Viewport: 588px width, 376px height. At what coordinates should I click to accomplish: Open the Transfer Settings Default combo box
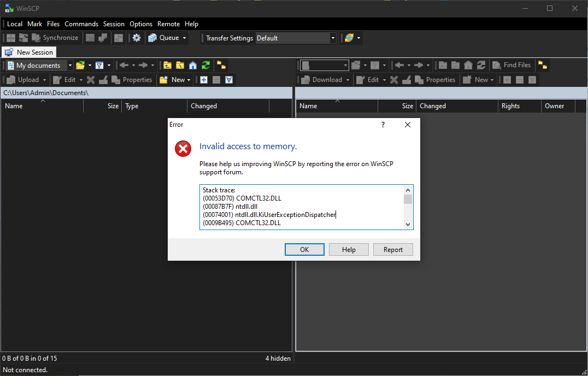296,38
